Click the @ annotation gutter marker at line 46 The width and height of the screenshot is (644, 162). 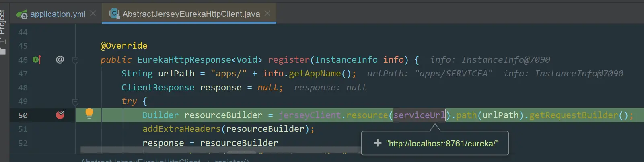pos(60,59)
